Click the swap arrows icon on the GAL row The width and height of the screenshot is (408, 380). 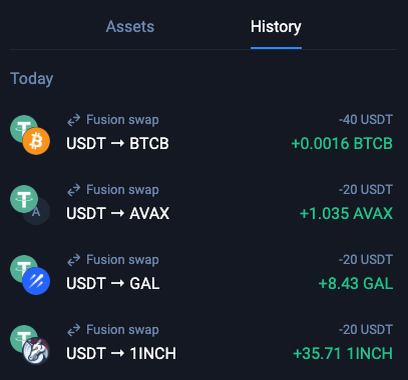tap(74, 260)
